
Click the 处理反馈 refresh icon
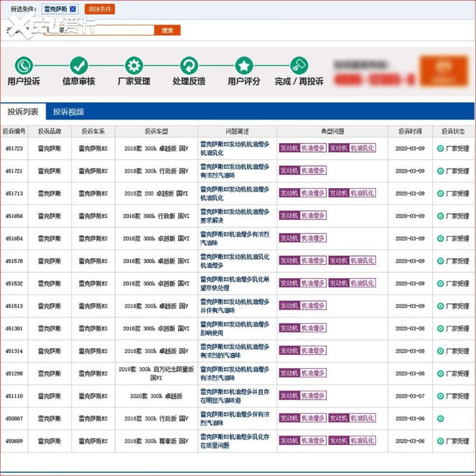(x=189, y=66)
